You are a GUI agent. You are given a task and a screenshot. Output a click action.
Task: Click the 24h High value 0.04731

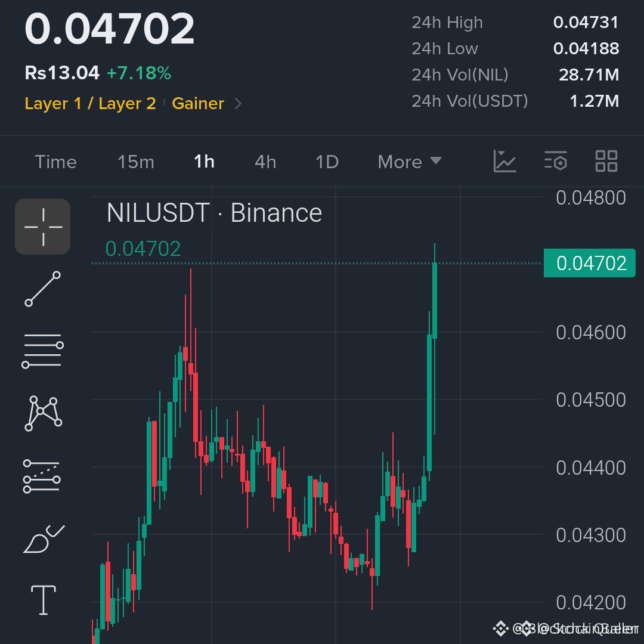[x=586, y=23]
